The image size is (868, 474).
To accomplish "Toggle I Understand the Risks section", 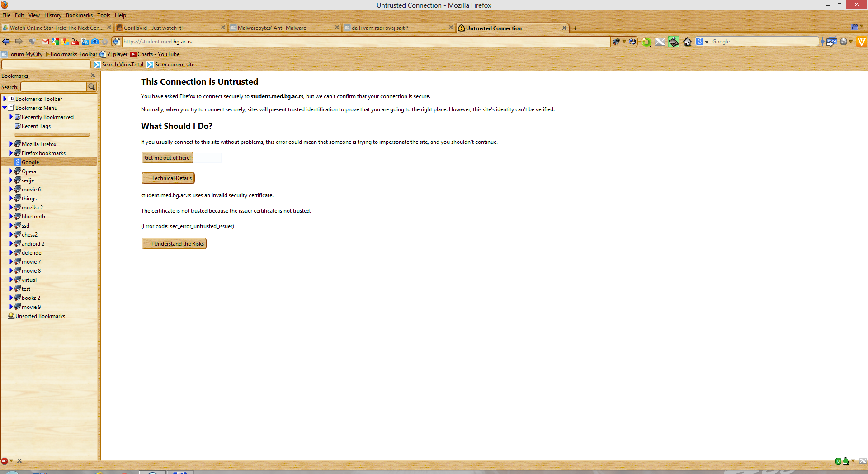I will click(175, 244).
